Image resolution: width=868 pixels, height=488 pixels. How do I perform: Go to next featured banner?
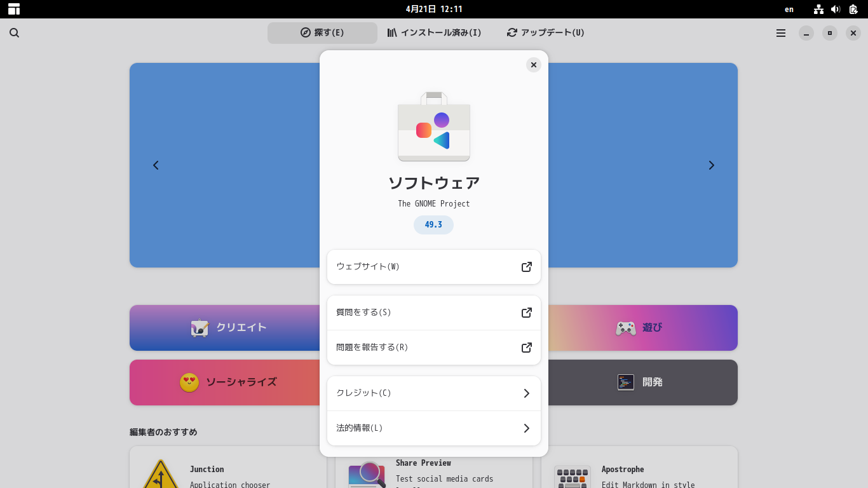712,165
